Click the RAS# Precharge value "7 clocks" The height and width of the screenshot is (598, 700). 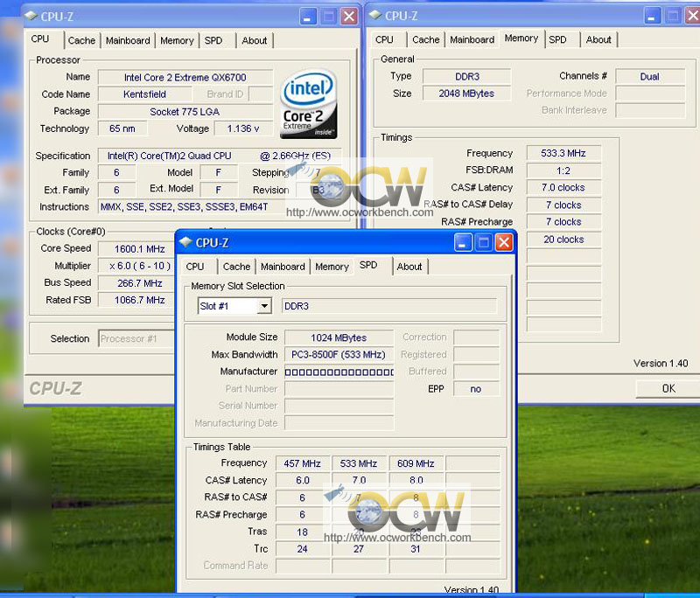[x=563, y=222]
